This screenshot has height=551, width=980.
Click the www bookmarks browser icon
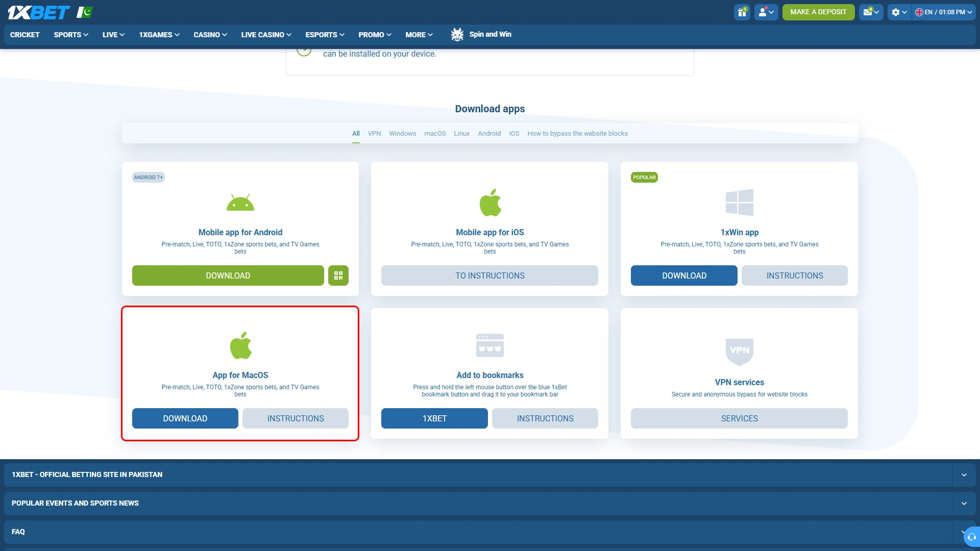coord(490,345)
